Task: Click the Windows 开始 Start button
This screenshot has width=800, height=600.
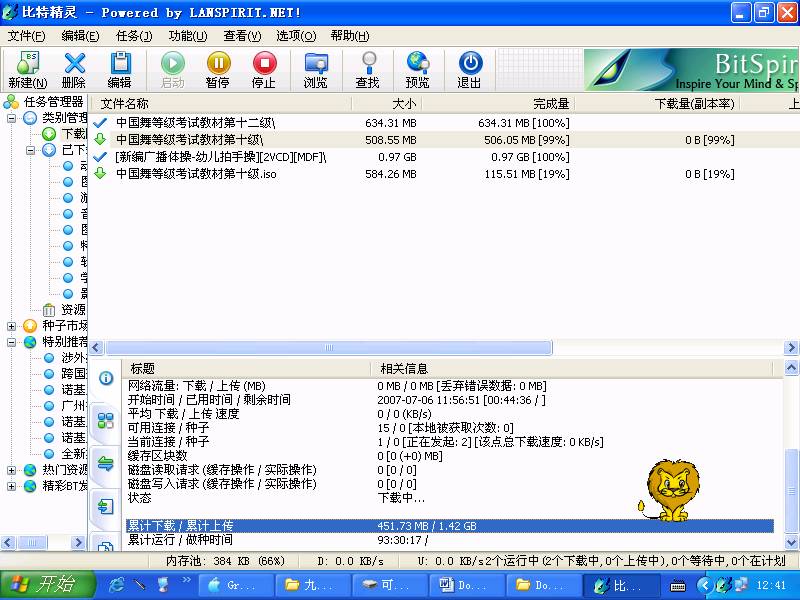Action: [x=42, y=584]
